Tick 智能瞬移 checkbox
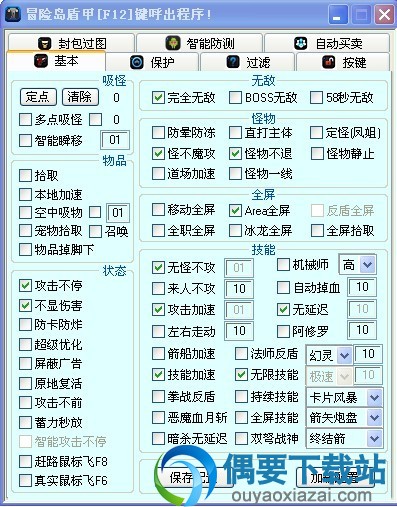This screenshot has width=397, height=507. (x=25, y=140)
